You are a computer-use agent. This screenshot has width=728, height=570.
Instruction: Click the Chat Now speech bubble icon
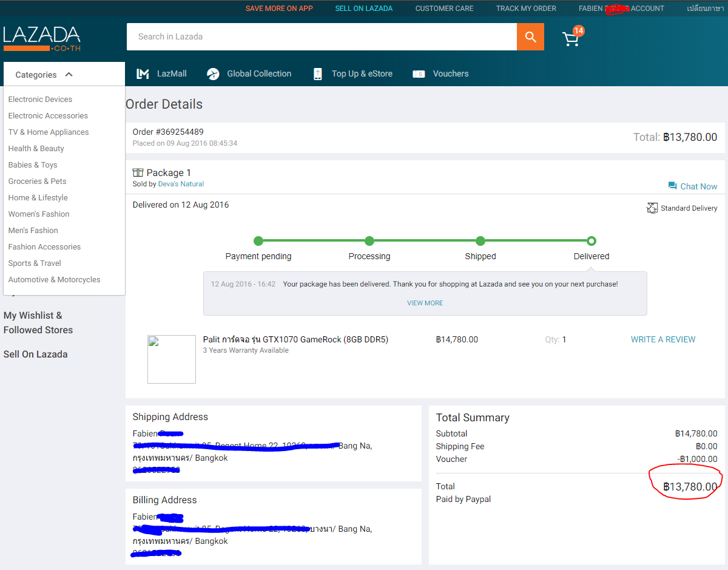click(672, 186)
